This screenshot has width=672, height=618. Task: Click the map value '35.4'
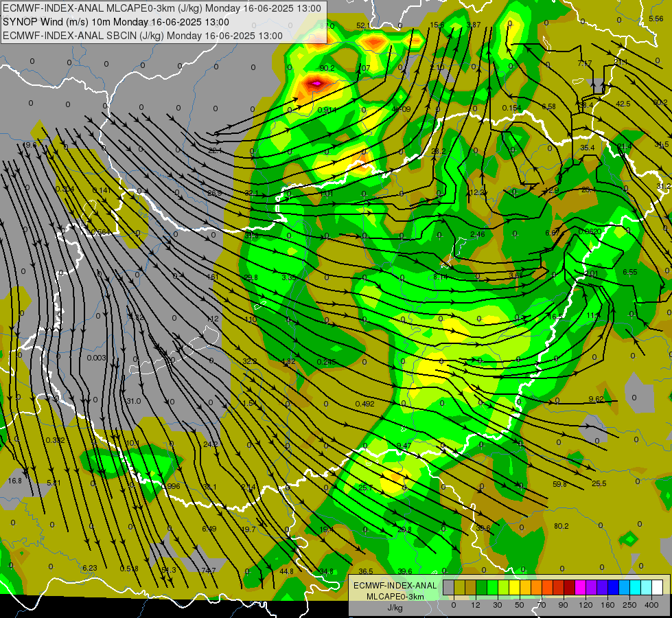587,148
